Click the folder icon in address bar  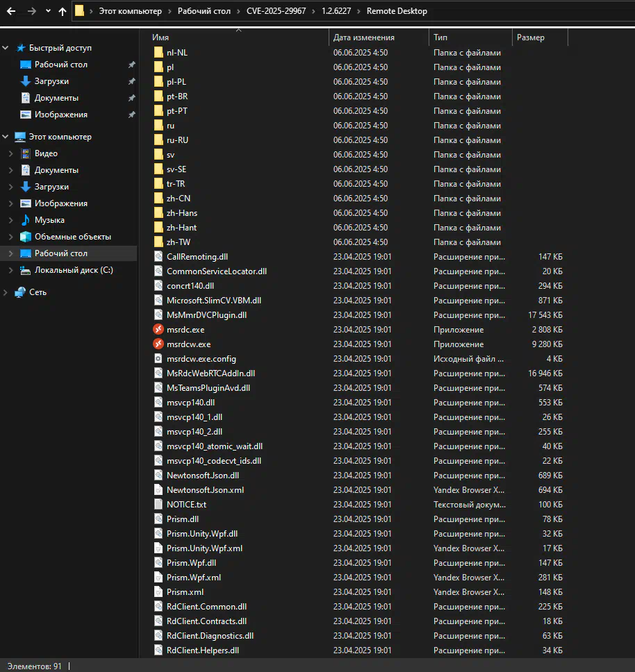coord(80,10)
